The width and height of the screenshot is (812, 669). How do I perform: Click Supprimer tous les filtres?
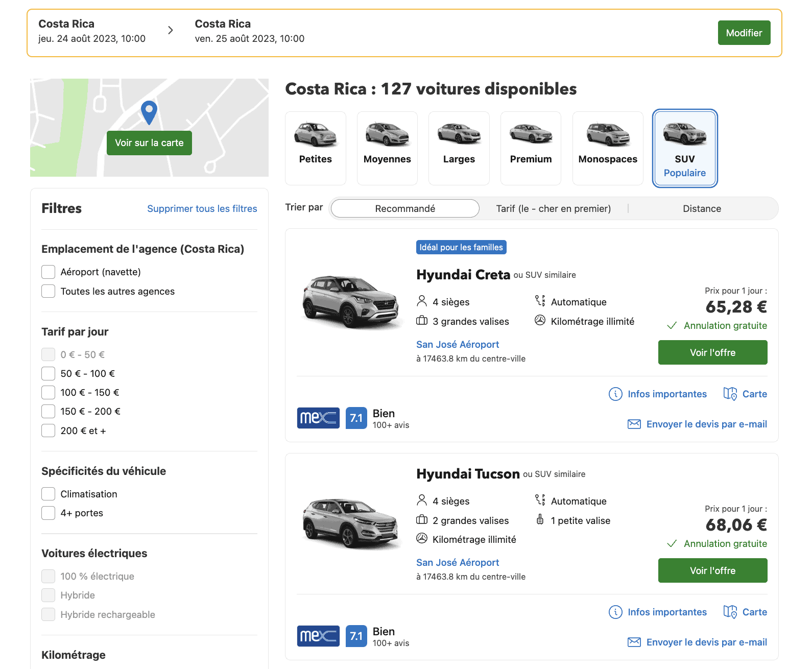pyautogui.click(x=202, y=208)
